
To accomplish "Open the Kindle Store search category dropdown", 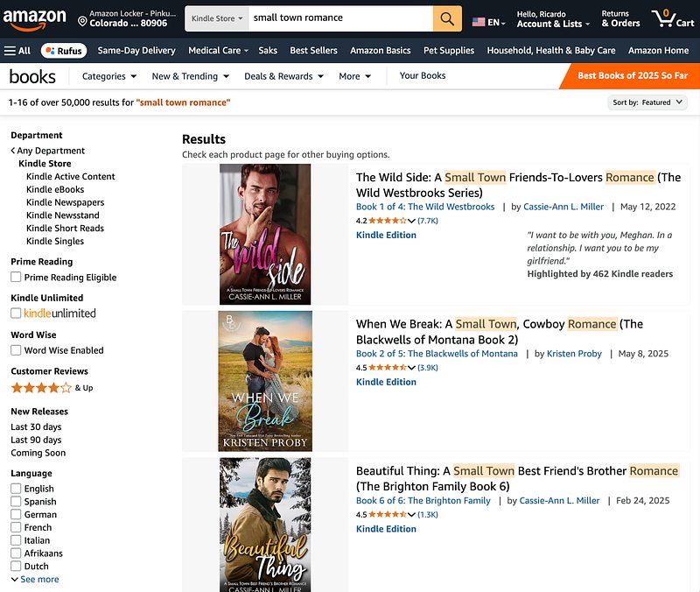I will click(217, 18).
